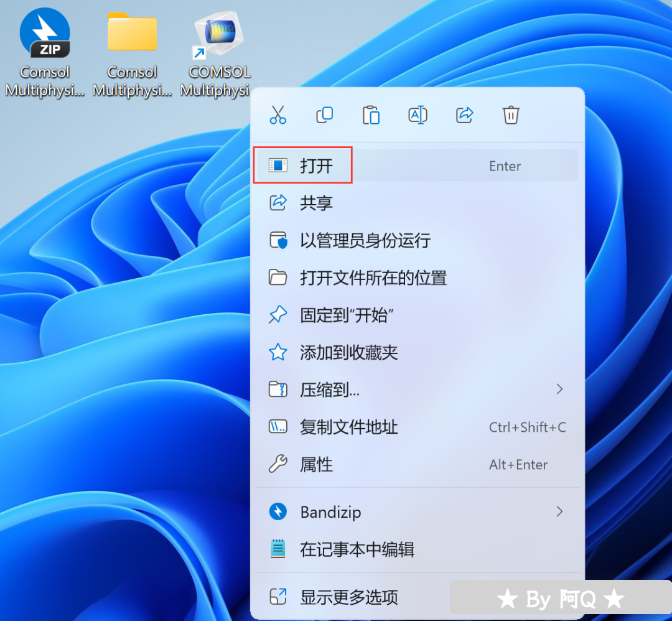Click the Share arrow icon in top icon row

[465, 115]
